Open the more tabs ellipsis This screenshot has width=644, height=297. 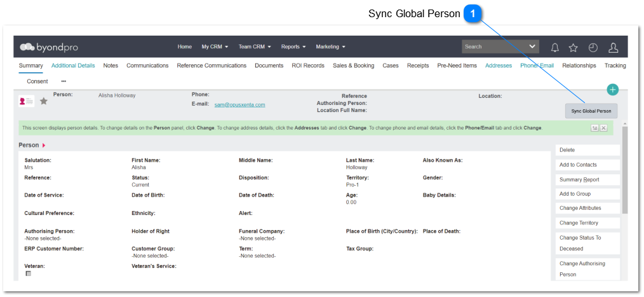click(64, 81)
